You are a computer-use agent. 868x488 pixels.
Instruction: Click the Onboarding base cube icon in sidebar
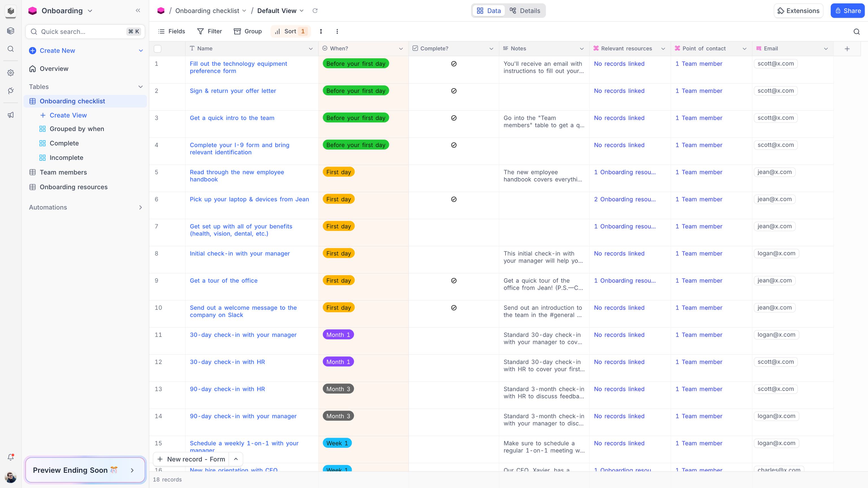click(x=33, y=11)
